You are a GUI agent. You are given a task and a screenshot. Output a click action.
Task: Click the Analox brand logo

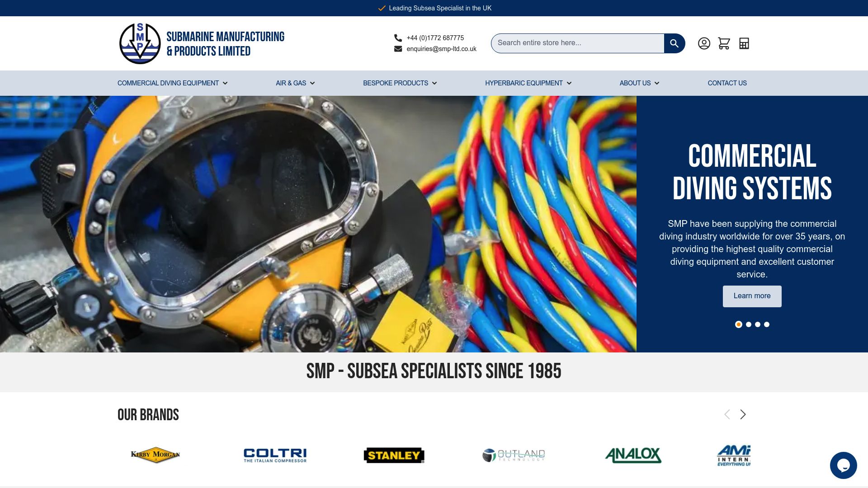[633, 455]
